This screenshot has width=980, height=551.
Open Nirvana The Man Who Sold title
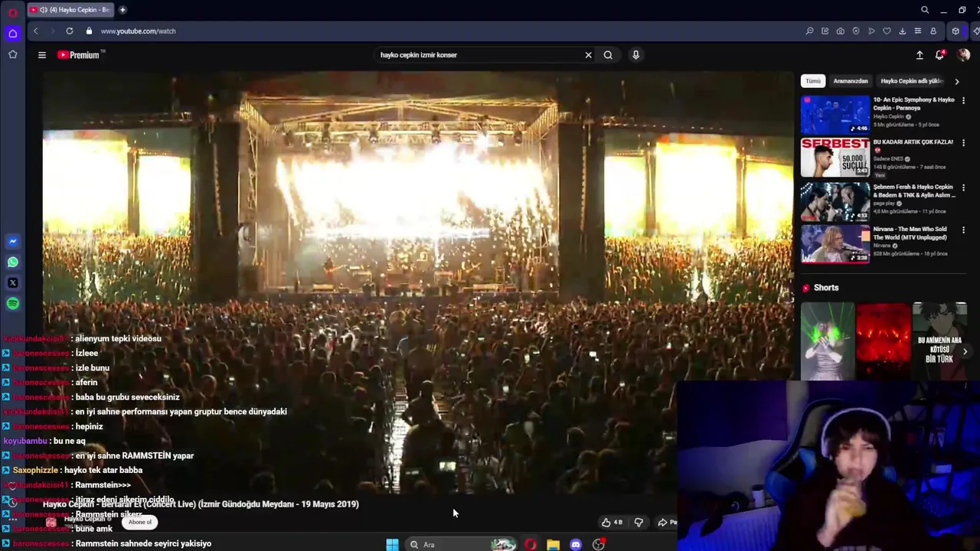tap(910, 233)
